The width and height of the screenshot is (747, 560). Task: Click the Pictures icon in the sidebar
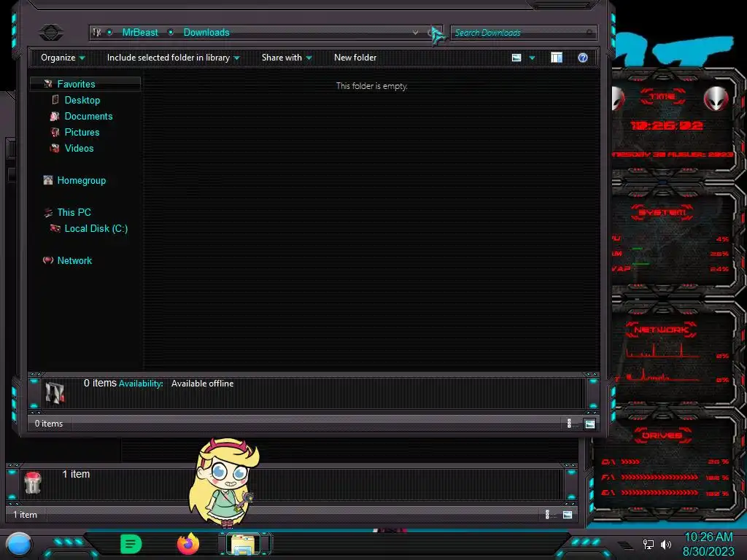coord(55,132)
